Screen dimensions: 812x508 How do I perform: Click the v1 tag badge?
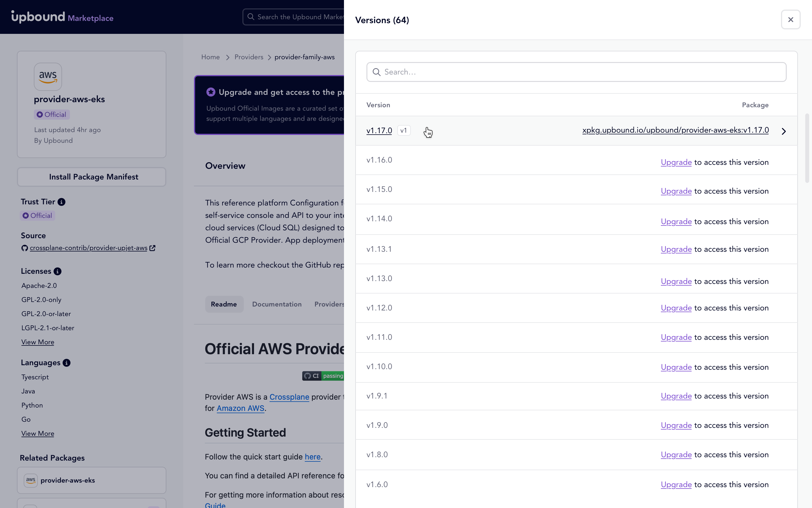pos(404,130)
